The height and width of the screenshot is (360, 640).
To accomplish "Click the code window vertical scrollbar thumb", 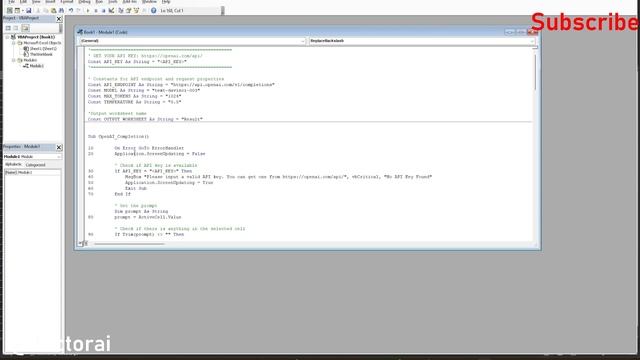I will (535, 71).
